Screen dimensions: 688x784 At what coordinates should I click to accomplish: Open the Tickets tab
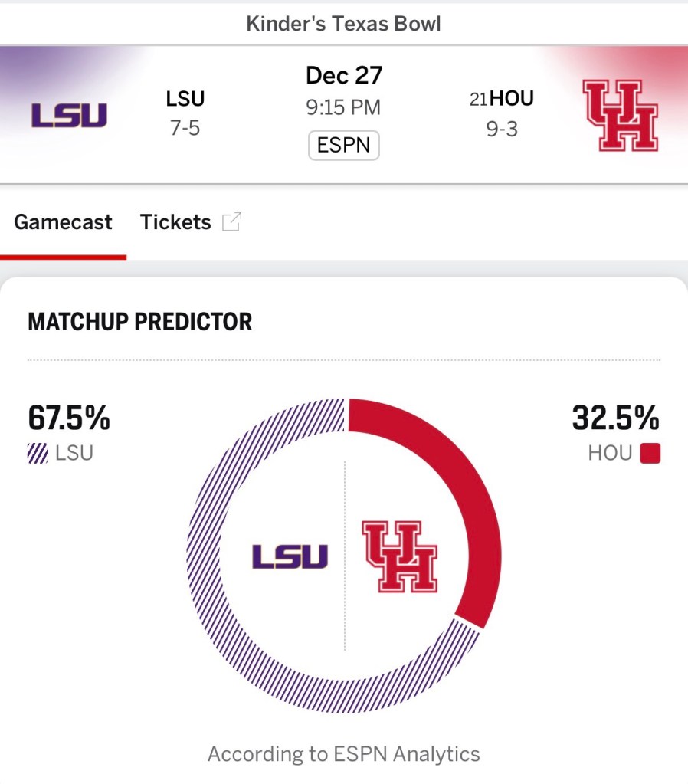[175, 222]
